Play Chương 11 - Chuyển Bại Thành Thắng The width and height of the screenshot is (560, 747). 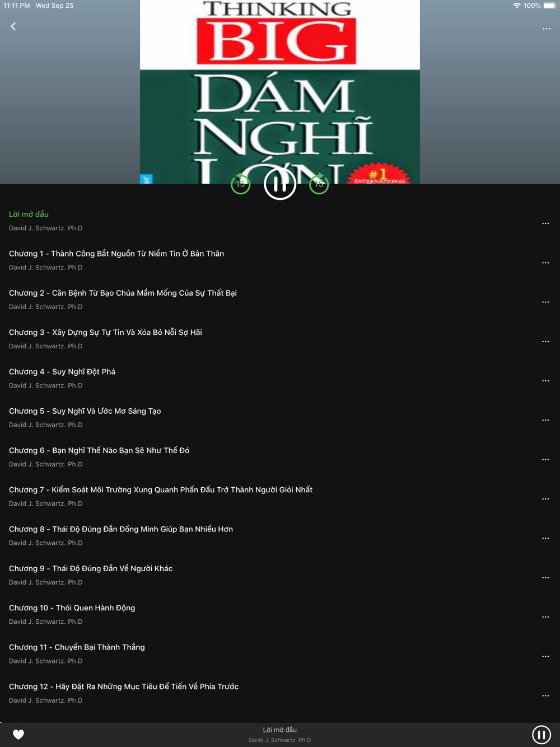point(77,647)
